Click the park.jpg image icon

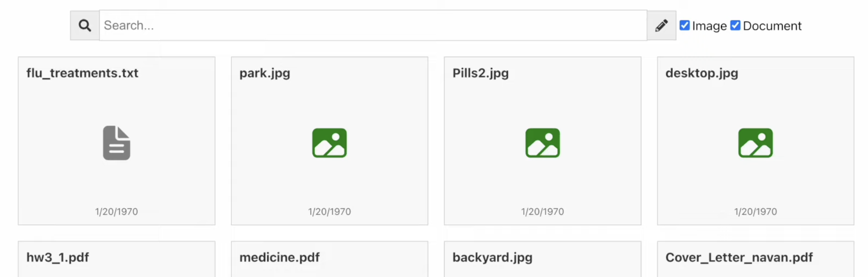[x=329, y=143]
